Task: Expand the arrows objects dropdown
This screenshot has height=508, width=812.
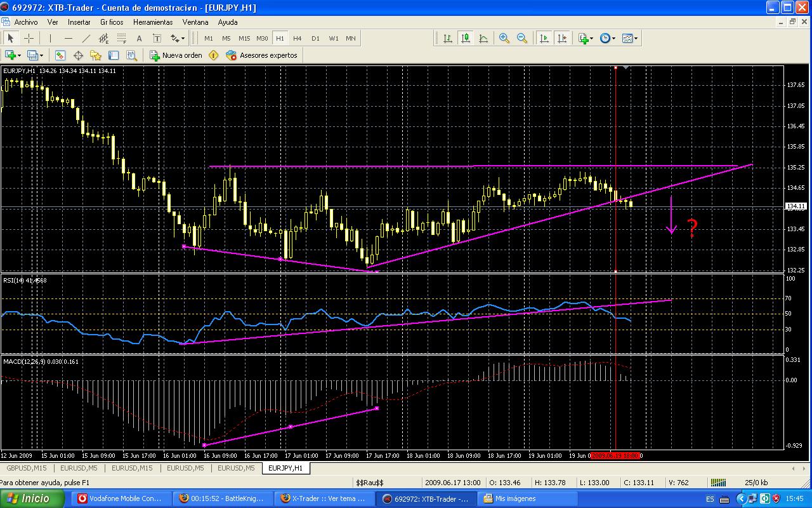Action: click(x=183, y=38)
